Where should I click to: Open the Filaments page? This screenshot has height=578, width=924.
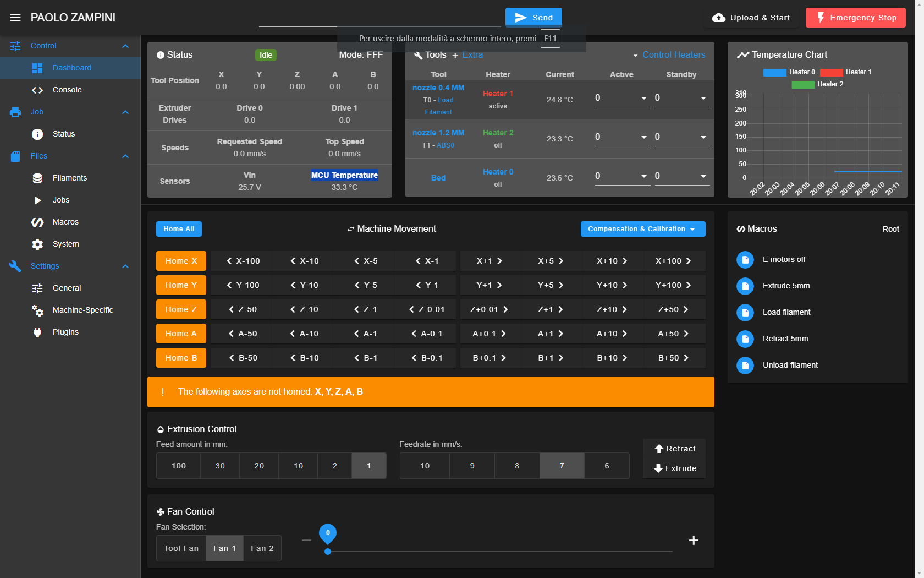coord(70,178)
